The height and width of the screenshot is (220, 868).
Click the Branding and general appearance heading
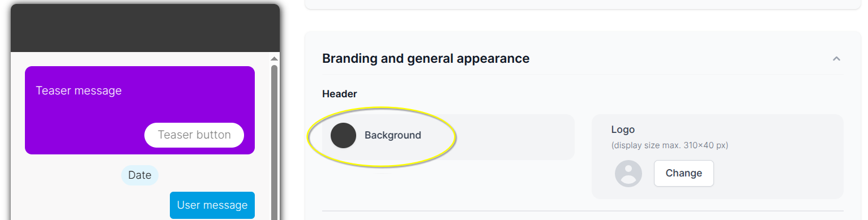(x=426, y=58)
